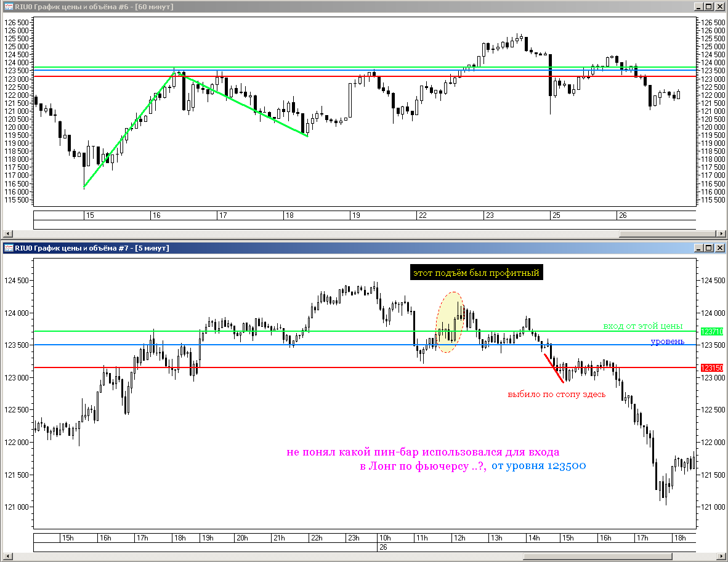Minimize the 5-minute chart window

pos(699,248)
